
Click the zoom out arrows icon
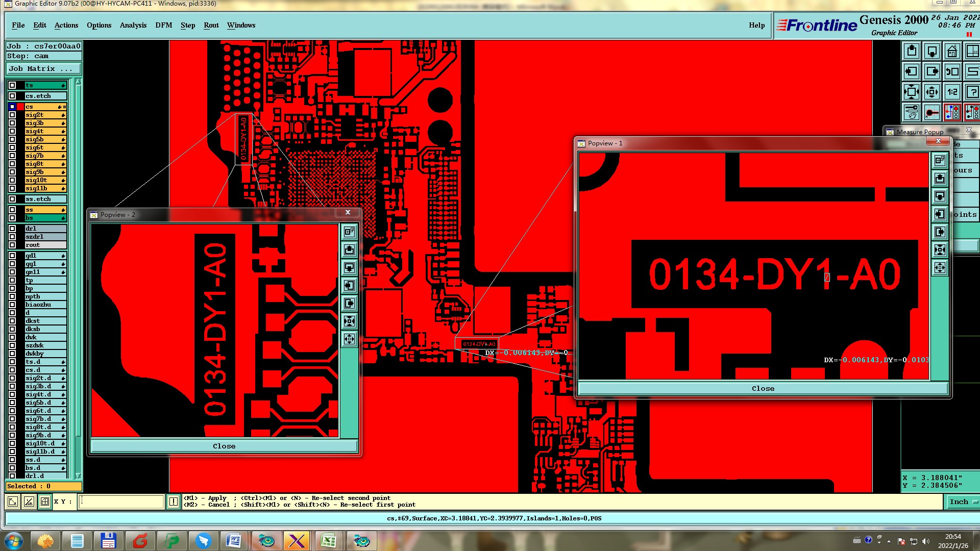point(932,92)
